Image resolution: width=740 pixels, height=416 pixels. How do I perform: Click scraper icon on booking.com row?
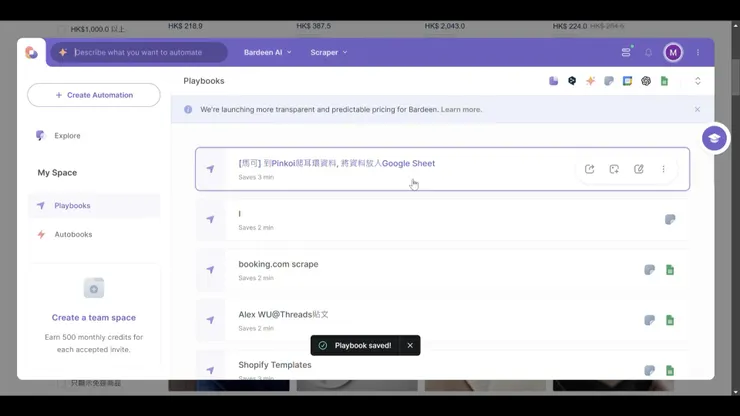[x=649, y=270]
